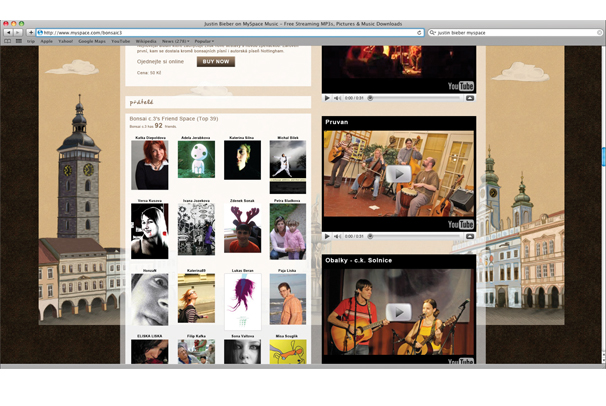Image resolution: width=606 pixels, height=406 pixels.
Task: Expand the Popular bookmarks menu
Action: click(204, 42)
